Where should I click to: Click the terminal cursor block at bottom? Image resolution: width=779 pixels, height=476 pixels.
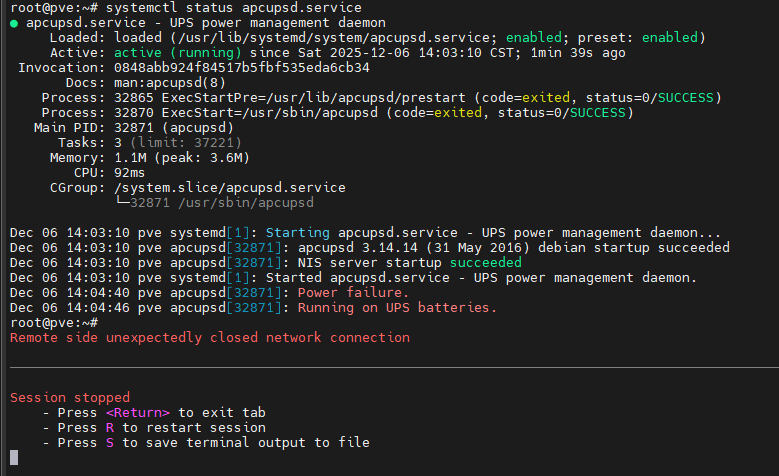pos(14,458)
